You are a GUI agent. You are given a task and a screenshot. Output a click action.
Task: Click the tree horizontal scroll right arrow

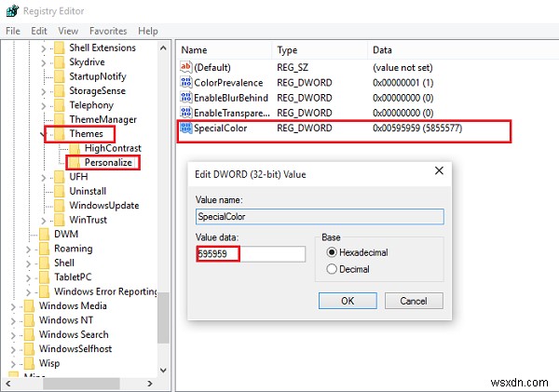tap(150, 384)
